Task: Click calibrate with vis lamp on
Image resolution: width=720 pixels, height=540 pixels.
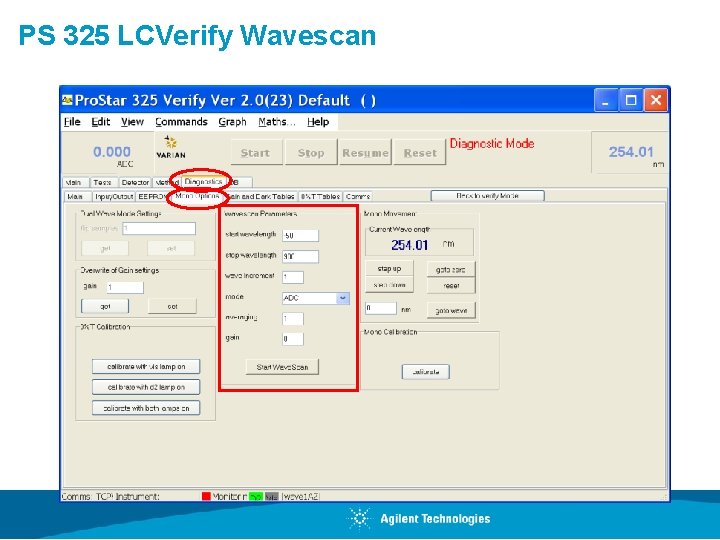Action: tap(146, 367)
